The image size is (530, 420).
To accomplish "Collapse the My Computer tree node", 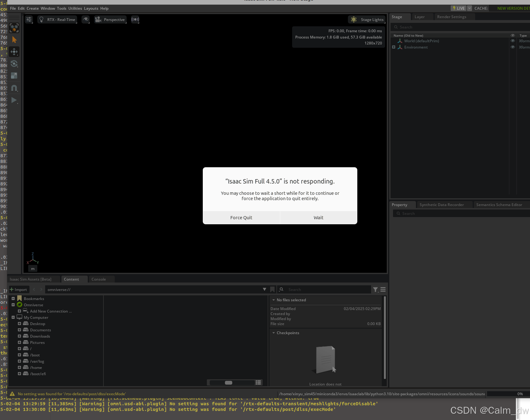I will pos(13,318).
